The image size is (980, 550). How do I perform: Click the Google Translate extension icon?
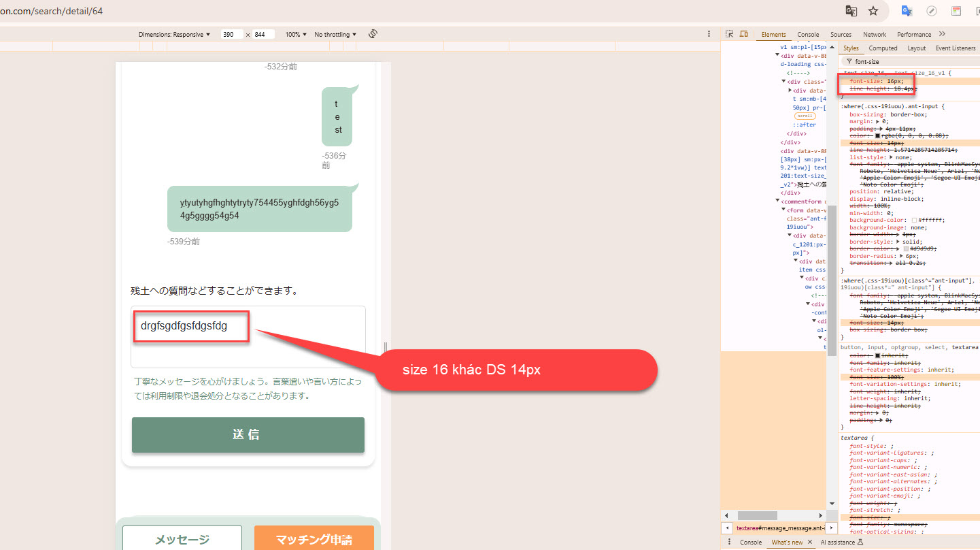[x=907, y=11]
